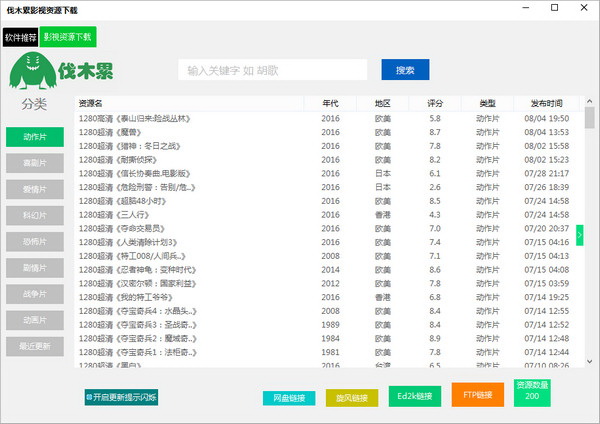Select row 1280超清《夺命交易员》
This screenshot has height=424, width=600.
point(329,229)
